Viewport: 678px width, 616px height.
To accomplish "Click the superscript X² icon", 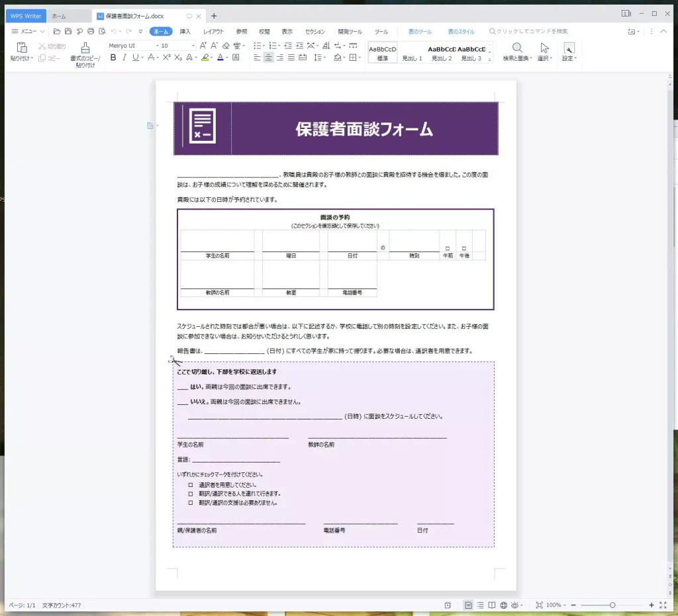I will pos(166,58).
